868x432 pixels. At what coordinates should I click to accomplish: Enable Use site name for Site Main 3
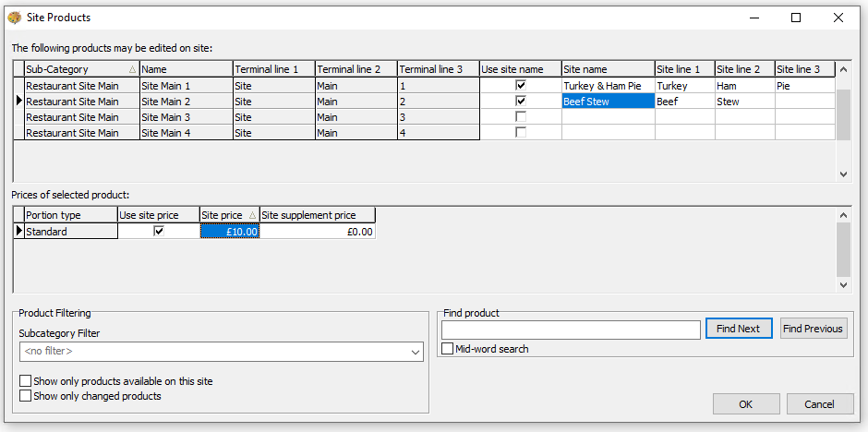pyautogui.click(x=521, y=117)
